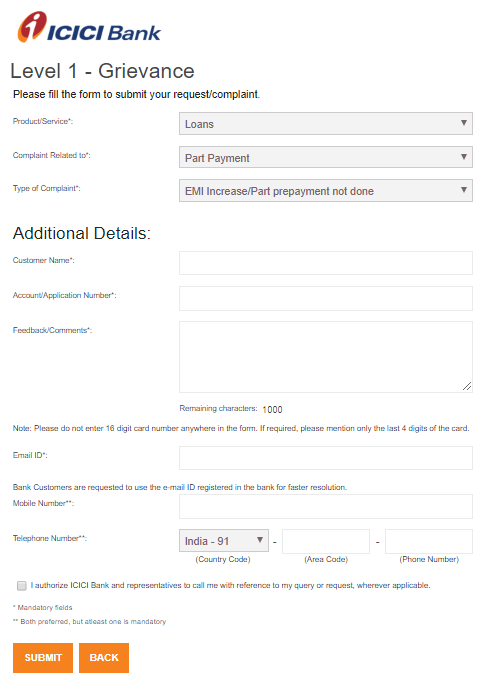Viewport: 487px width, 689px height.
Task: Submit the grievance form
Action: (x=43, y=658)
